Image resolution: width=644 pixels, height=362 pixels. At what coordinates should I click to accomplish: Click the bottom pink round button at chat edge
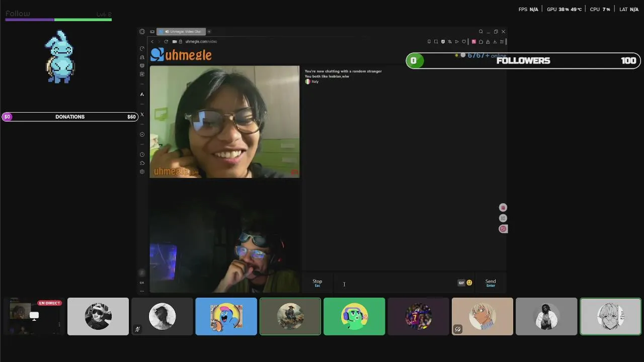tap(503, 229)
